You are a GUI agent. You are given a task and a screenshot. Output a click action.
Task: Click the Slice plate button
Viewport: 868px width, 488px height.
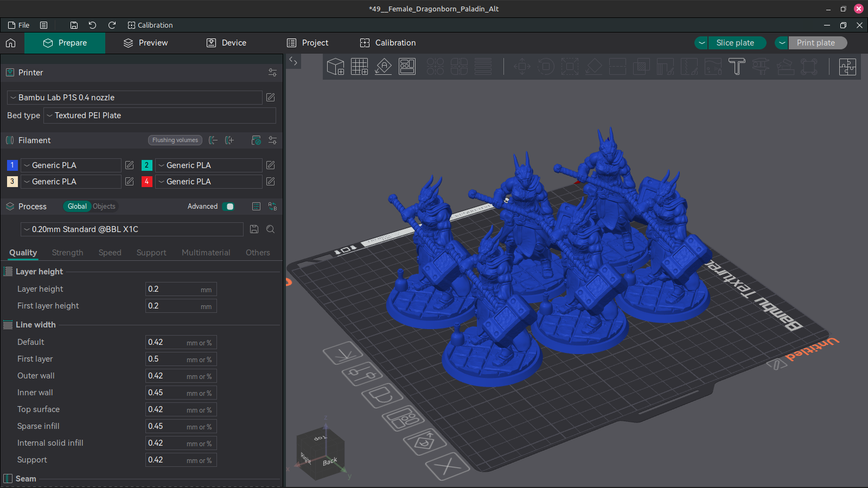737,43
